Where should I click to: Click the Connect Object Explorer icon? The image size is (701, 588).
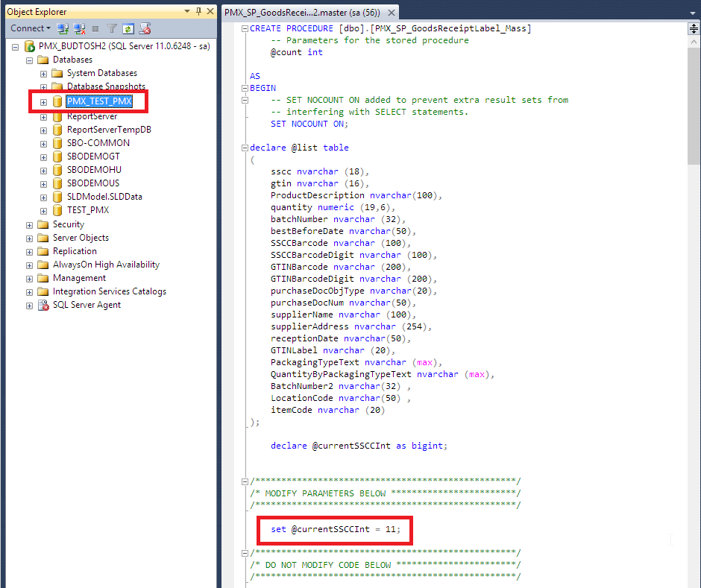click(x=63, y=28)
